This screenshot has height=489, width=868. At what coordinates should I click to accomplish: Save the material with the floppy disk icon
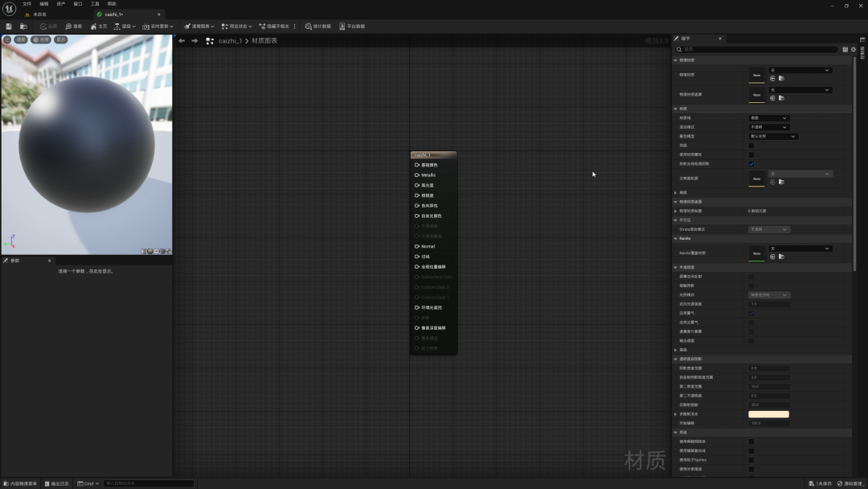(8, 26)
